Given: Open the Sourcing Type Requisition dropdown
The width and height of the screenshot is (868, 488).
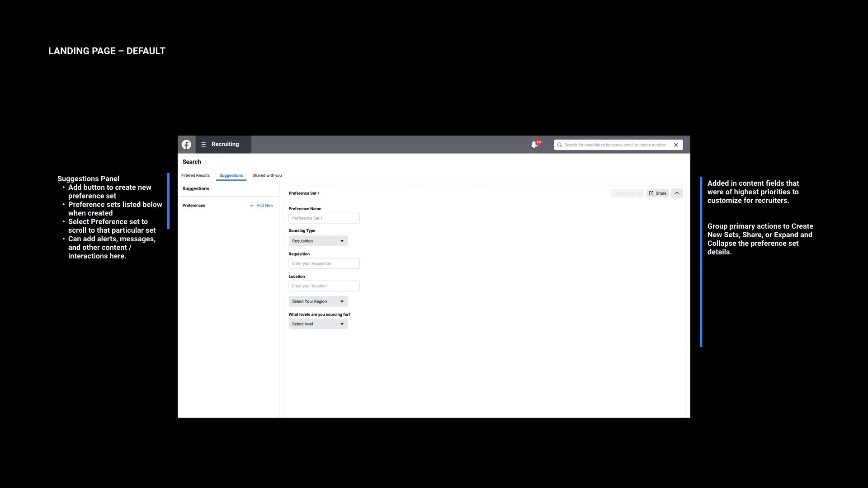Looking at the screenshot, I should 318,241.
